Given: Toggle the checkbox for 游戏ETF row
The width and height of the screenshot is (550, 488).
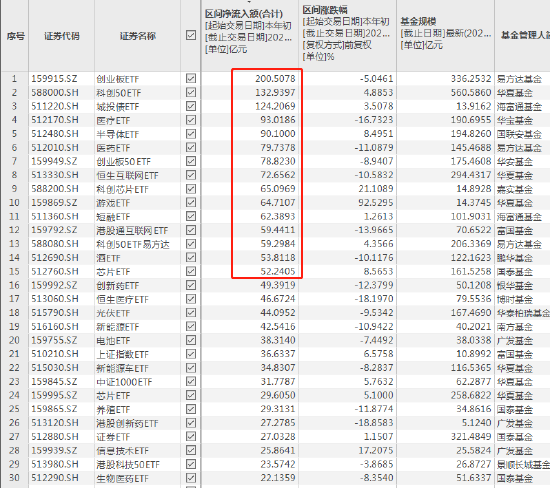Looking at the screenshot, I should 191,202.
